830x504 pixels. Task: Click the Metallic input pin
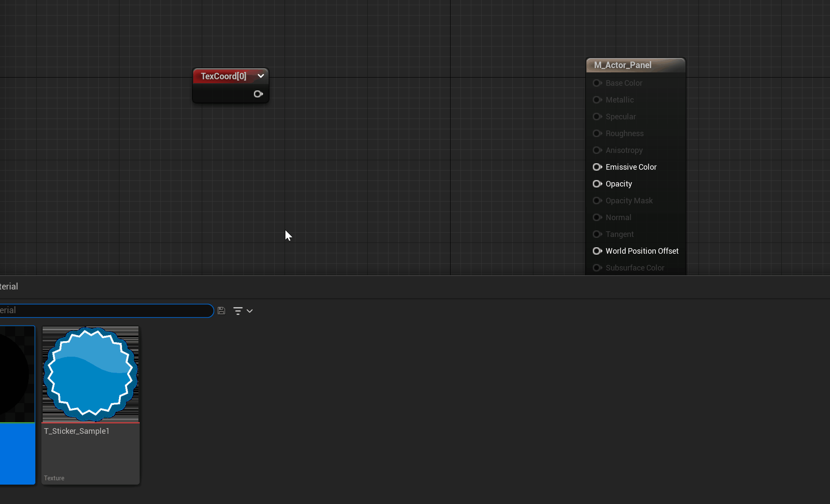point(597,100)
